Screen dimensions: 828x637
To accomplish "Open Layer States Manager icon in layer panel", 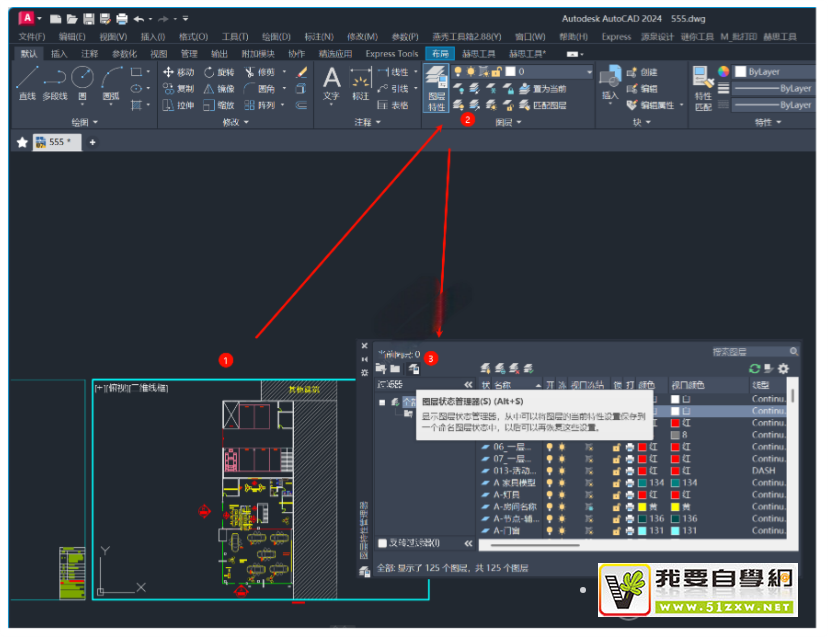I will pyautogui.click(x=414, y=369).
